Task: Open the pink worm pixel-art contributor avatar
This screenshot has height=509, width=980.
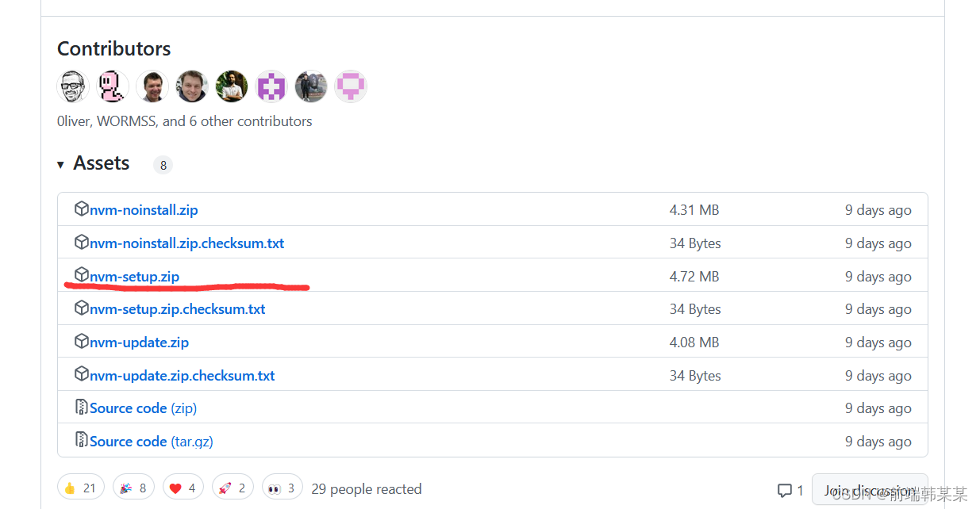Action: (x=113, y=86)
